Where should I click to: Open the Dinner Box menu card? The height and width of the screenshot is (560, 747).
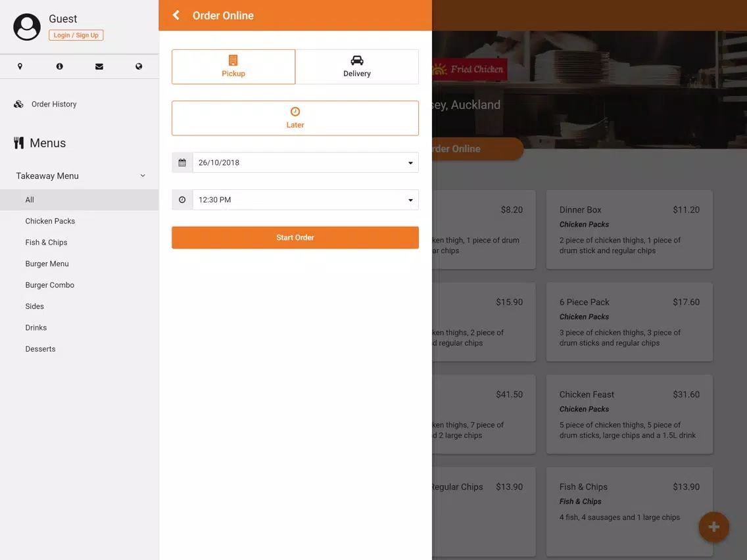[629, 229]
